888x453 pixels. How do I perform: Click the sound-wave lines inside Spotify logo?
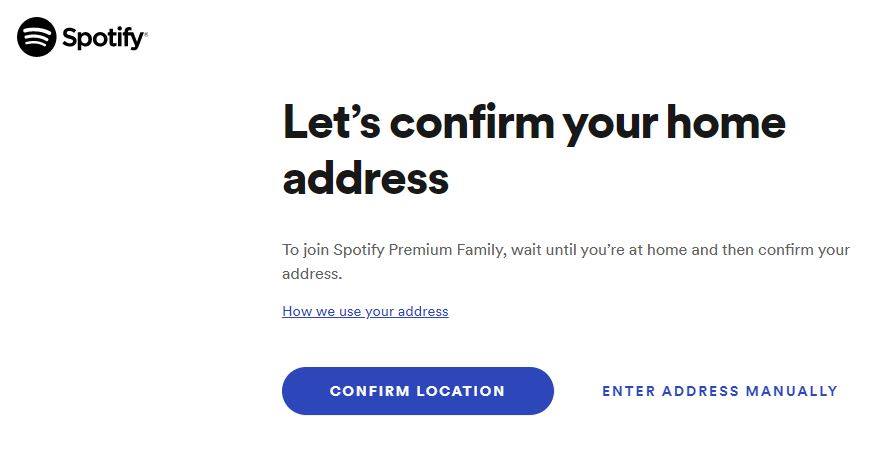pos(37,37)
